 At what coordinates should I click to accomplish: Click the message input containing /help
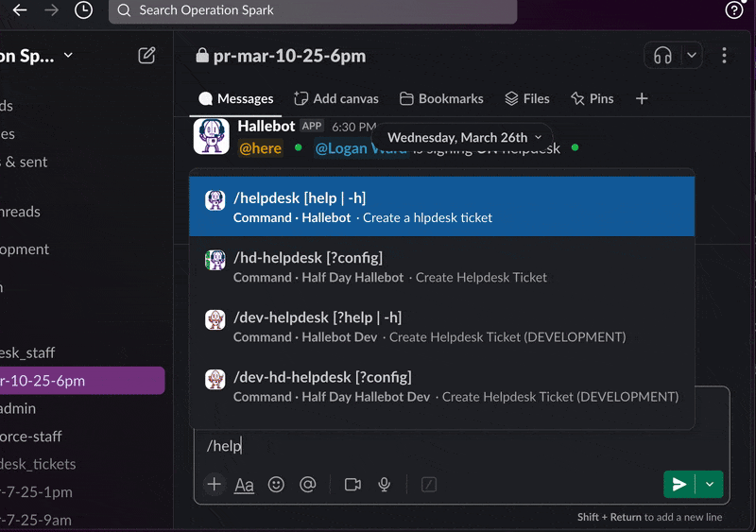[x=461, y=446]
